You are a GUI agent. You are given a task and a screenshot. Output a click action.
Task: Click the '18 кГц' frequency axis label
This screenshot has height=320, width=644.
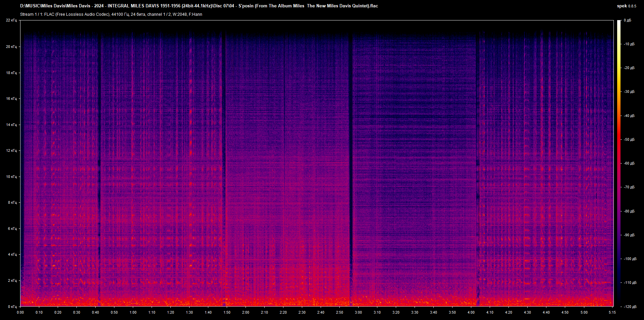click(x=11, y=73)
